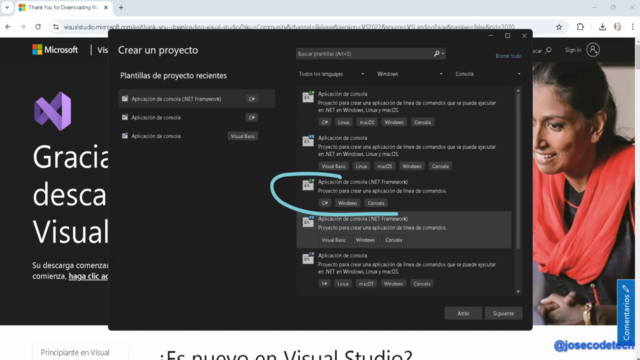The width and height of the screenshot is (640, 360).
Task: Open browser downloads icon
Action: 602,27
